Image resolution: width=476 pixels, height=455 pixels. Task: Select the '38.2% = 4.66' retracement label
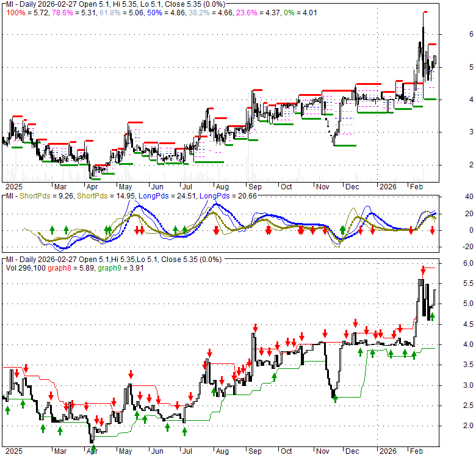click(x=211, y=13)
